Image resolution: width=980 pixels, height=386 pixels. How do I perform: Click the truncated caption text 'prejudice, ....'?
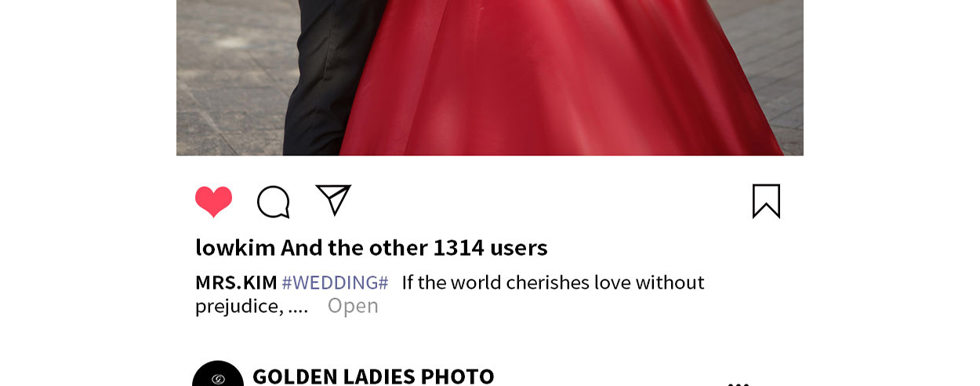pos(252,306)
